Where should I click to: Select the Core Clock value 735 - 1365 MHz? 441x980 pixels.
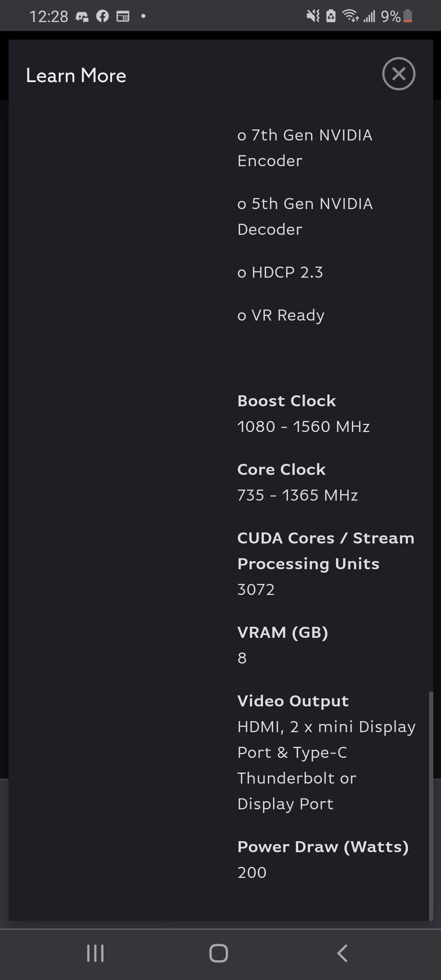click(x=298, y=495)
